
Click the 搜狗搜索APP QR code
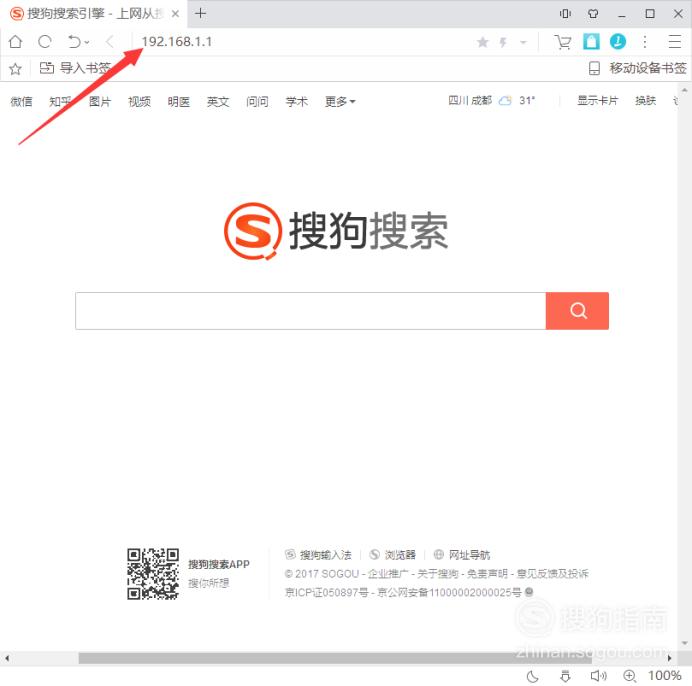(x=153, y=574)
